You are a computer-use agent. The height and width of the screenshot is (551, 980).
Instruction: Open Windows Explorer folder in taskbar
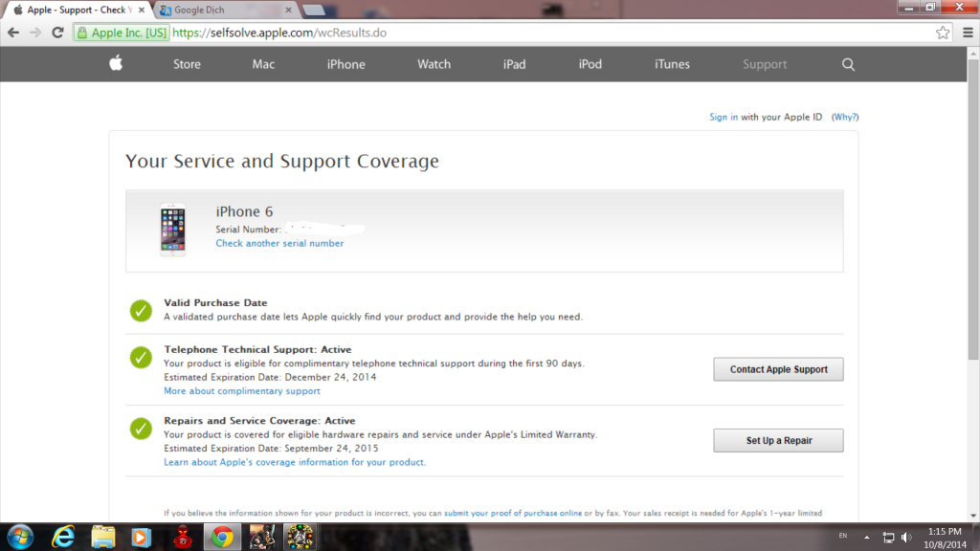103,537
